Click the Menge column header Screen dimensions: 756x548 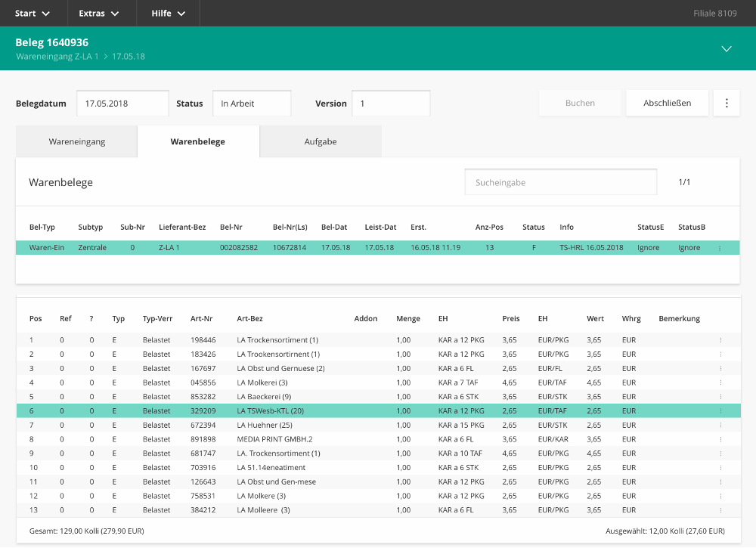pyautogui.click(x=408, y=318)
